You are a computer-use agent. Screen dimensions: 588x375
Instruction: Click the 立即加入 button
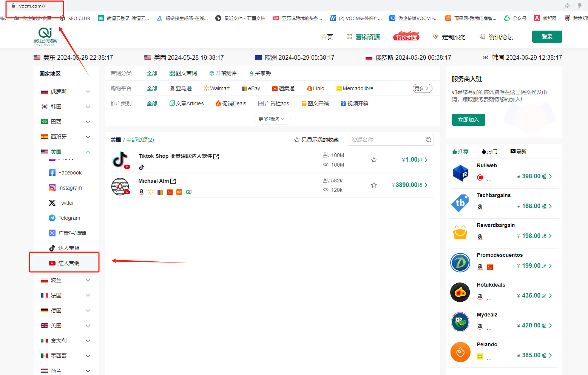point(468,120)
